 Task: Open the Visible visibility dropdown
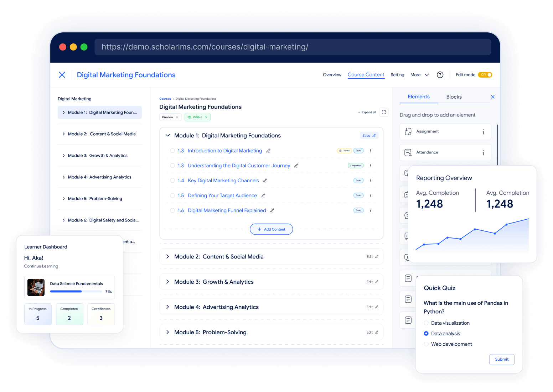coord(197,117)
